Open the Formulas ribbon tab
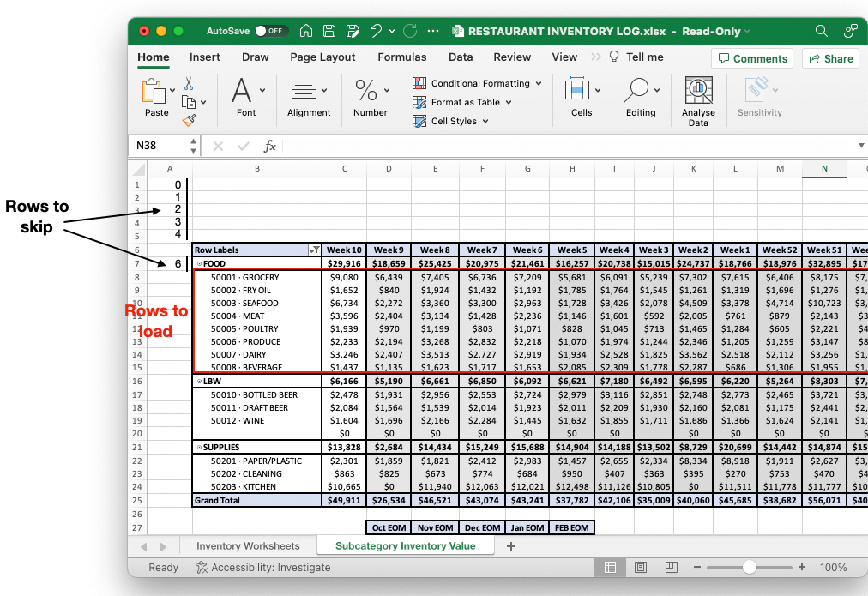Screen dimensions: 868x596 401,57
